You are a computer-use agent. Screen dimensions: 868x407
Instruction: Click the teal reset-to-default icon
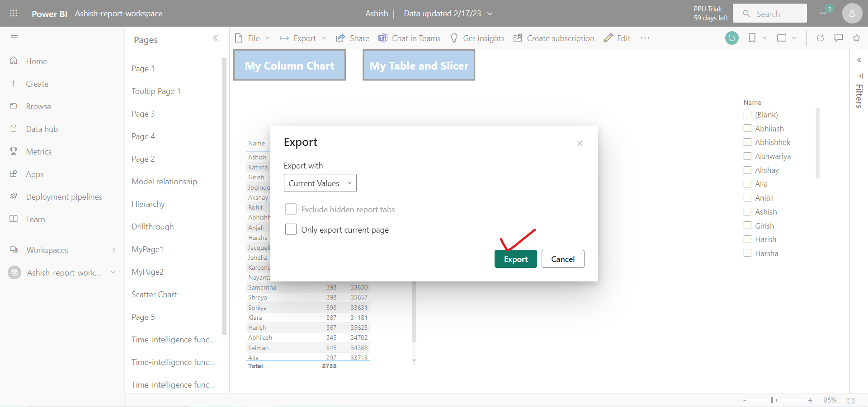click(x=732, y=38)
